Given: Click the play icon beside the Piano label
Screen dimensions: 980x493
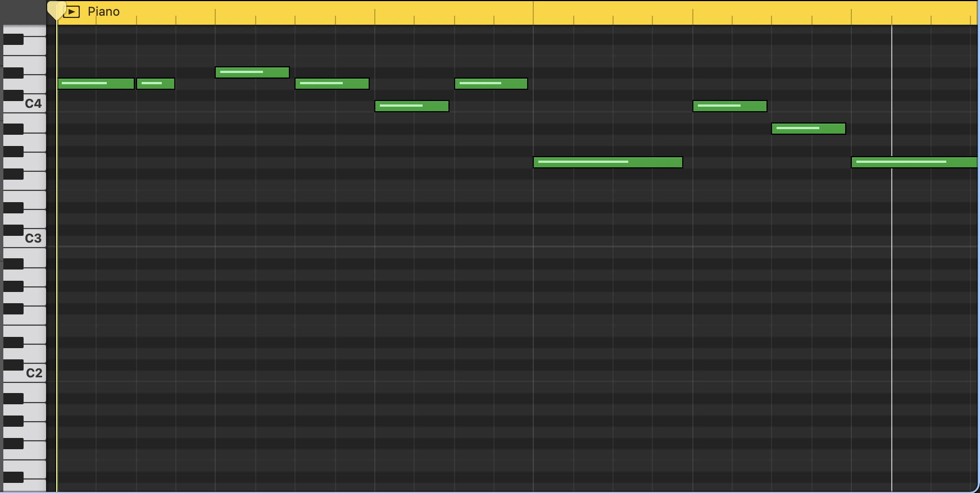Looking at the screenshot, I should coord(71,12).
